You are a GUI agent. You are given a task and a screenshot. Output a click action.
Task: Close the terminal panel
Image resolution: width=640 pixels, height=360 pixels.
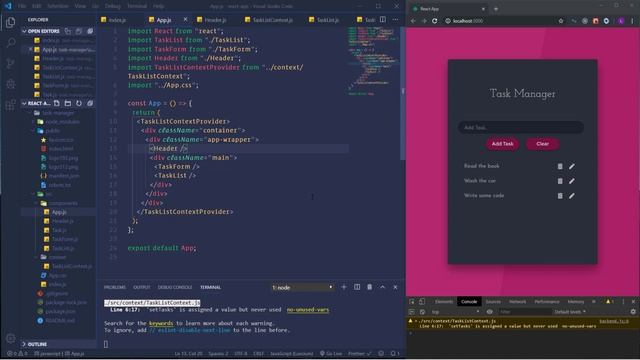(395, 287)
